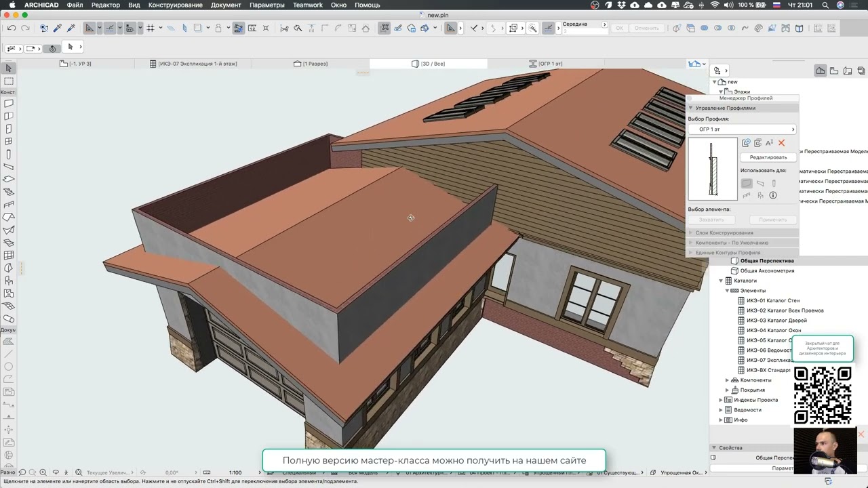The width and height of the screenshot is (868, 488).
Task: Expand the 'Индексы Проекта' tree node
Action: [721, 400]
